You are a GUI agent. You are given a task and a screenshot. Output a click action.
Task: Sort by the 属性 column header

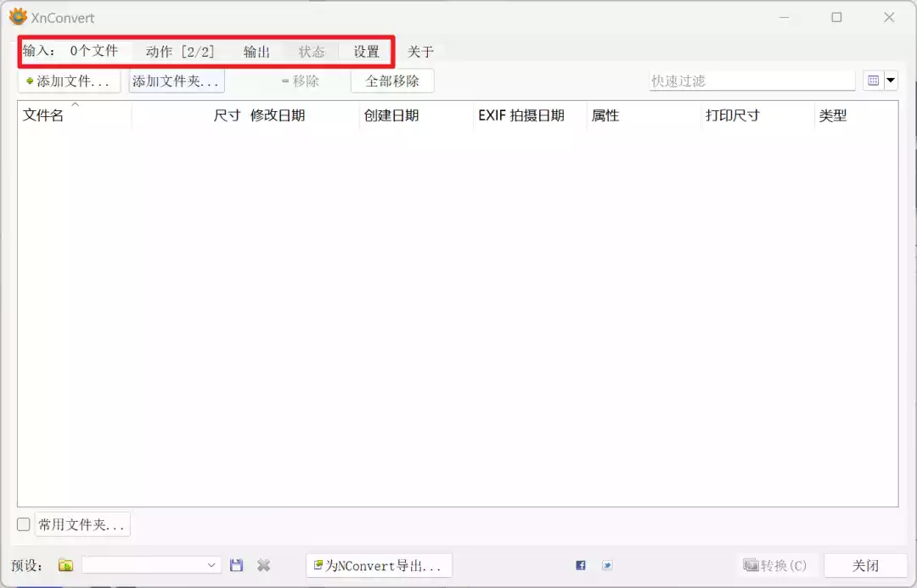click(x=644, y=115)
